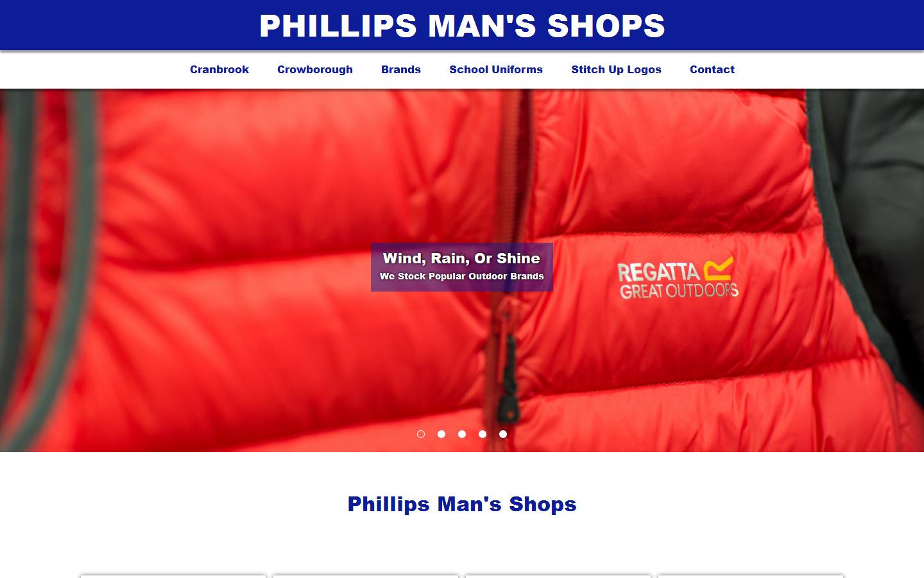Click the Wind, Rain, Or Shine caption

point(462,258)
